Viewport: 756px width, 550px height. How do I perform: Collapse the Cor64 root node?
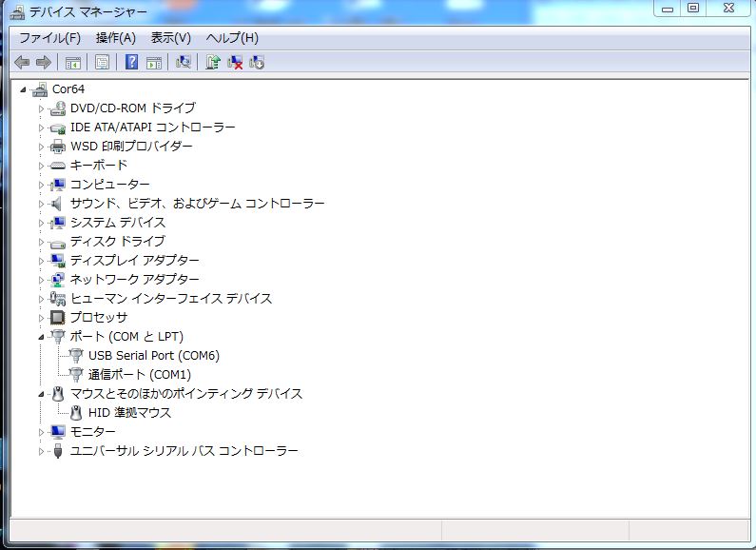[x=23, y=89]
